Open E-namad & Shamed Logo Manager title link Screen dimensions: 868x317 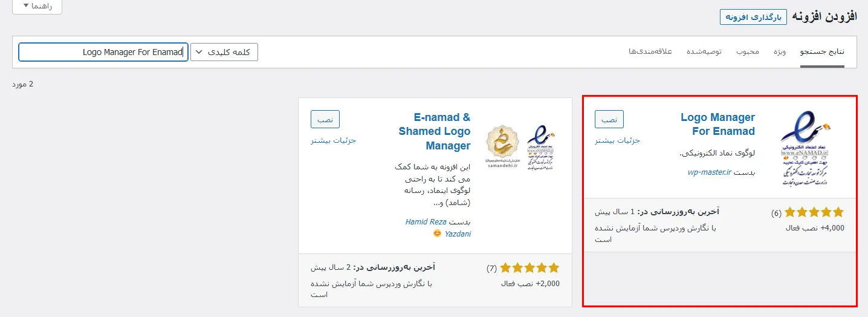click(x=435, y=131)
